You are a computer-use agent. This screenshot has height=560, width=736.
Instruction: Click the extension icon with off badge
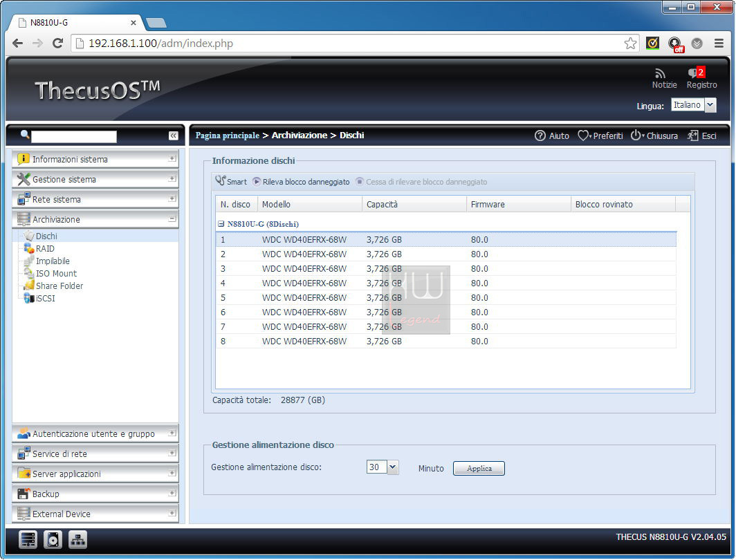(x=676, y=44)
